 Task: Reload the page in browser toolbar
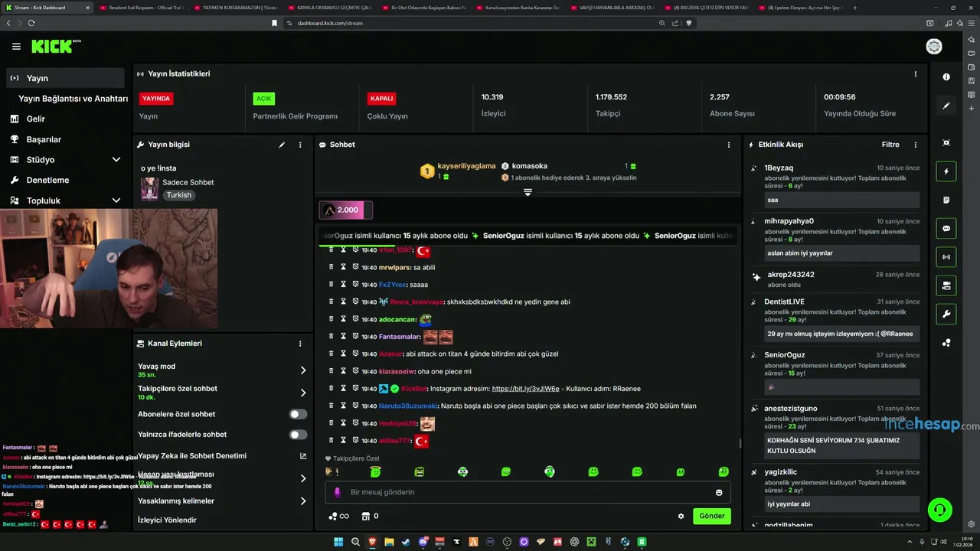pos(31,23)
